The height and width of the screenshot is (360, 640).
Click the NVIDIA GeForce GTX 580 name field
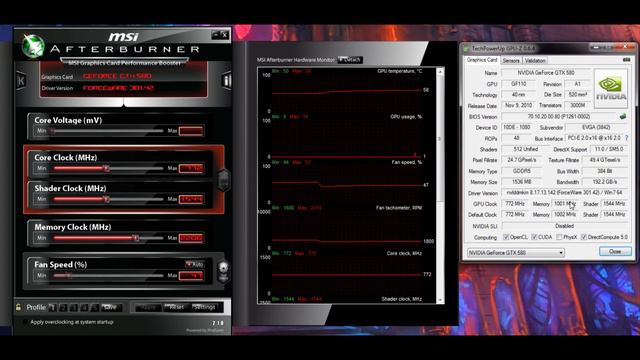[546, 73]
